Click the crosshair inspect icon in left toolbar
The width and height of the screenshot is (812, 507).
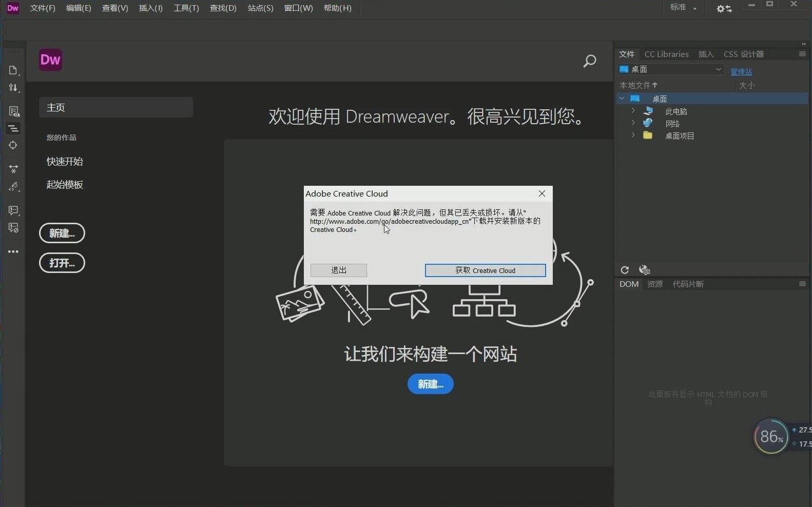click(13, 145)
